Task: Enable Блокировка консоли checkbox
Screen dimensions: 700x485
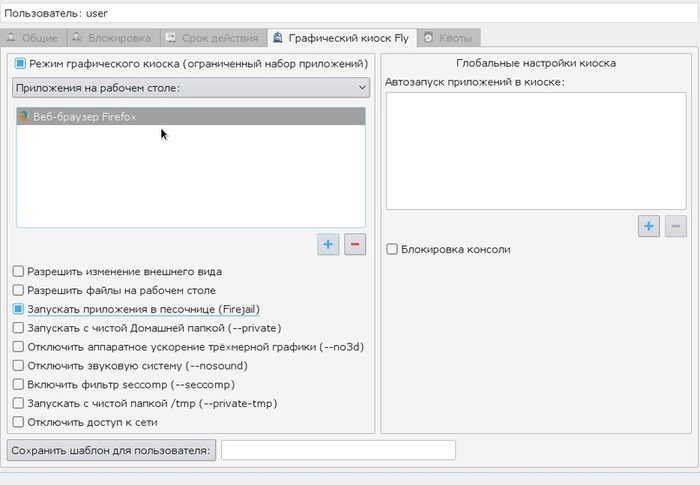Action: pyautogui.click(x=392, y=249)
